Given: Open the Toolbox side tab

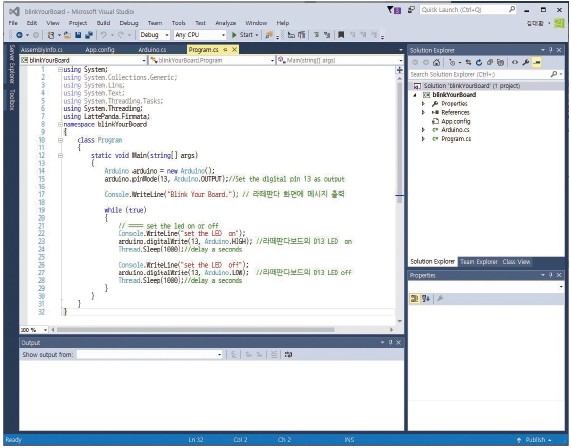Looking at the screenshot, I should coord(12,99).
